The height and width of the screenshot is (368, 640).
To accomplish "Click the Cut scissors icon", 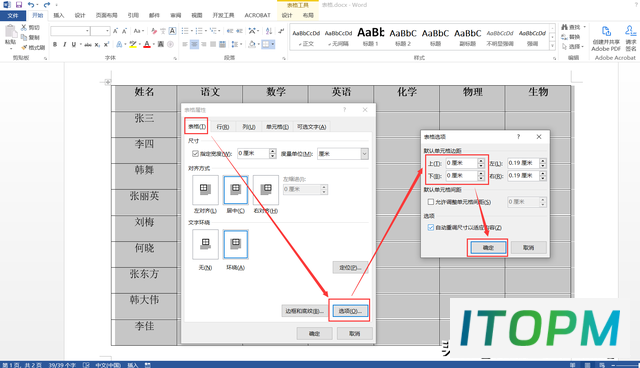I will point(24,27).
